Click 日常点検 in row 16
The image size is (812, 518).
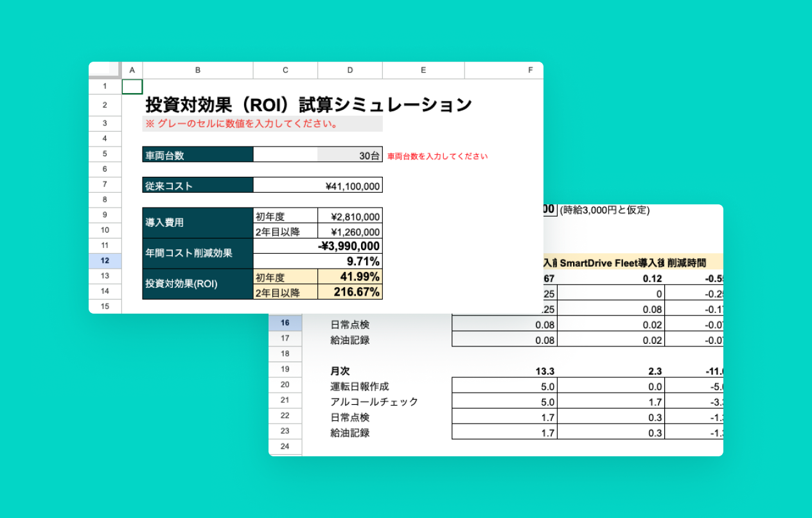pyautogui.click(x=349, y=324)
